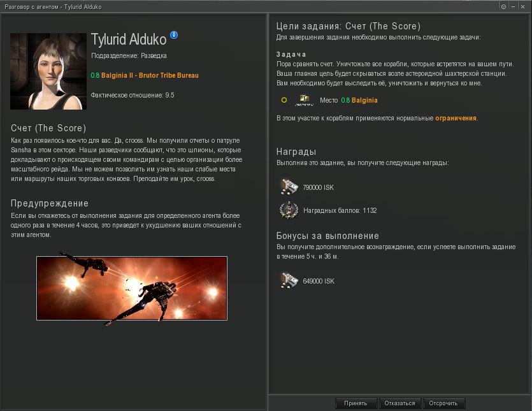
Task: Click the agent name Tylurid Alduko heading
Action: [x=129, y=40]
